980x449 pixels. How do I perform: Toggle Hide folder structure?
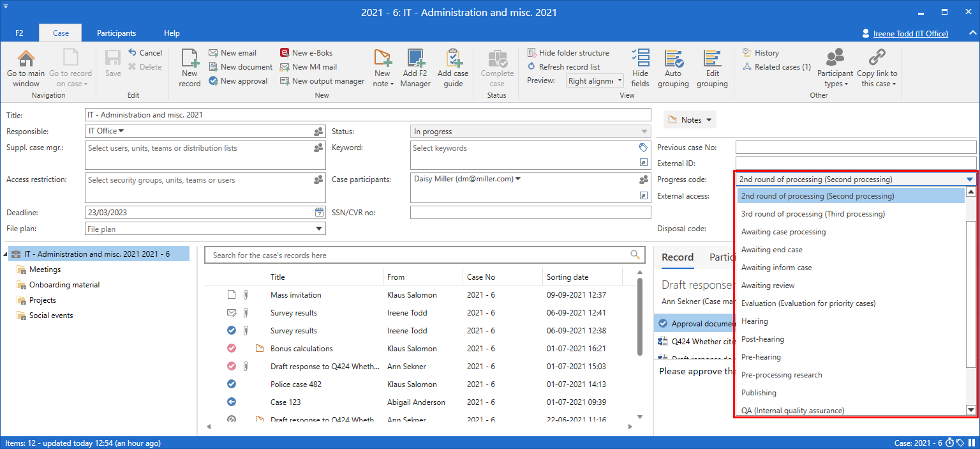click(x=568, y=53)
